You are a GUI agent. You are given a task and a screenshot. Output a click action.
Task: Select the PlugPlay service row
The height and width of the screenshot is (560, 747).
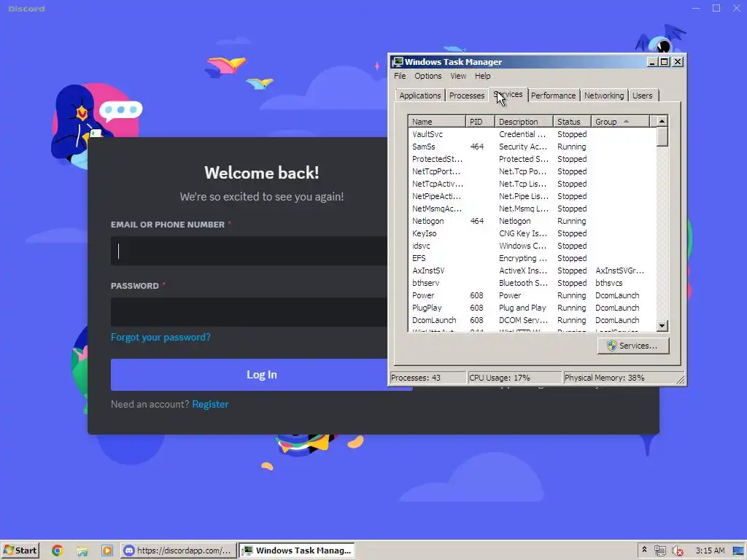[532, 308]
